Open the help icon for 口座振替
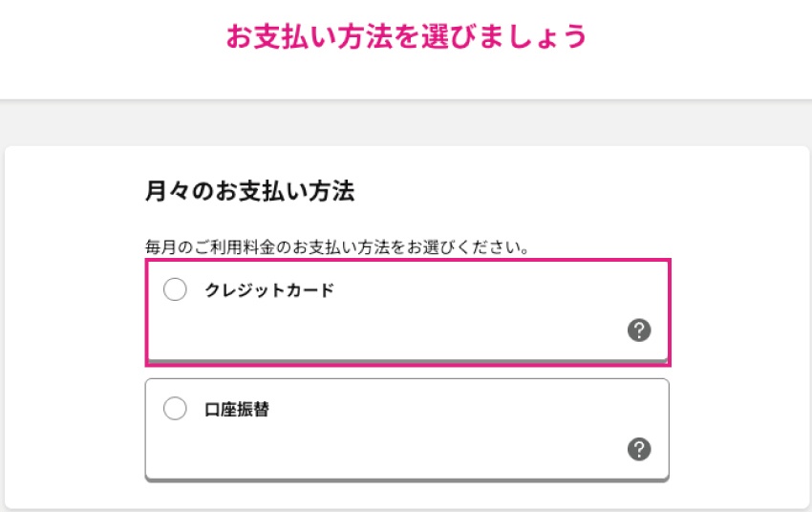This screenshot has width=812, height=512. click(x=639, y=449)
